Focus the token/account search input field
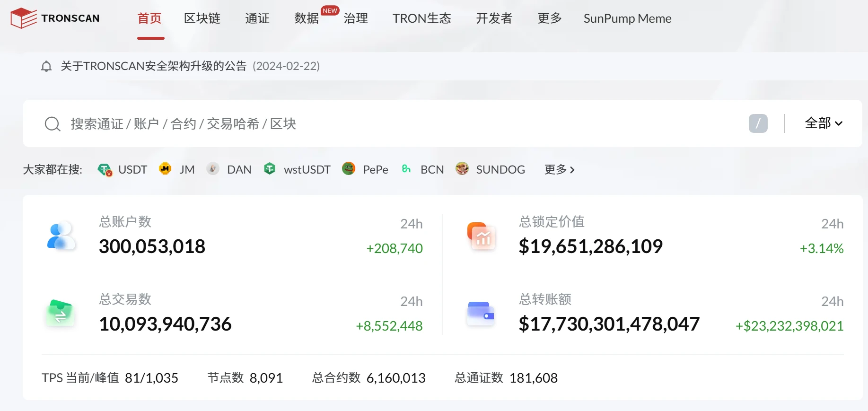Viewport: 868px width, 411px height. [378, 124]
